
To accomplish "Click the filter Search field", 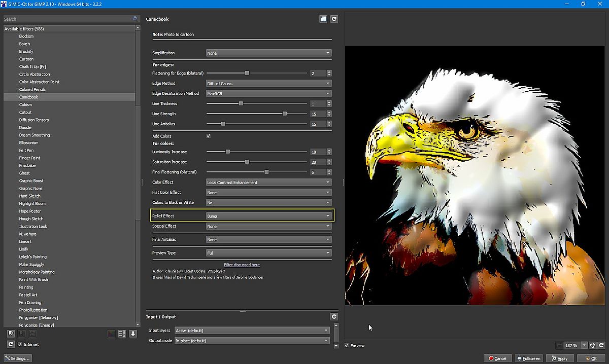I will [67, 19].
